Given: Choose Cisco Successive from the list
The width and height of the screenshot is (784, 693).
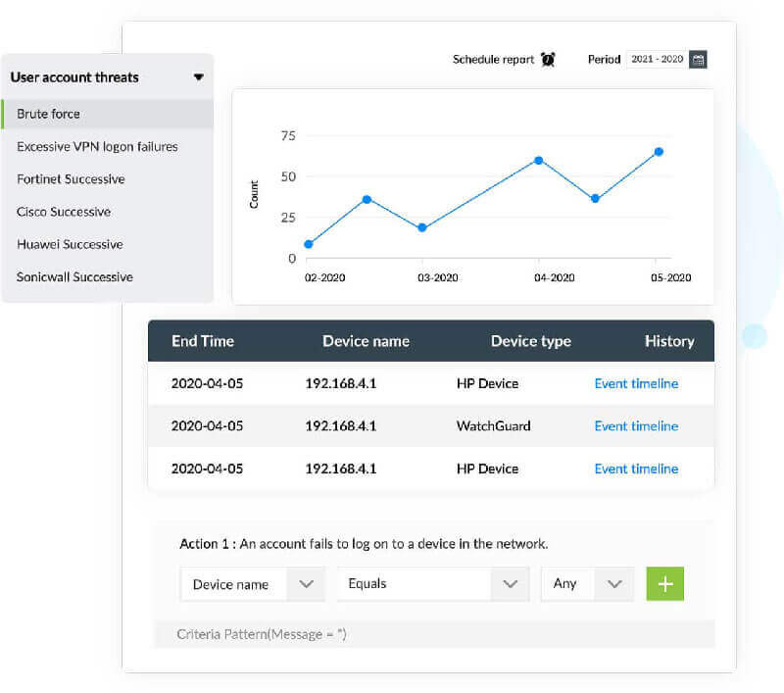Looking at the screenshot, I should (x=64, y=212).
